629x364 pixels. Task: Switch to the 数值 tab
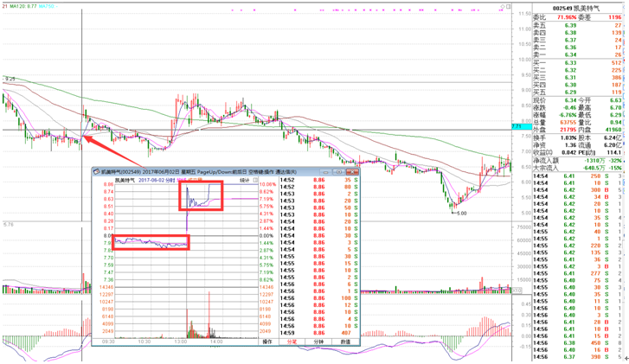(345, 342)
